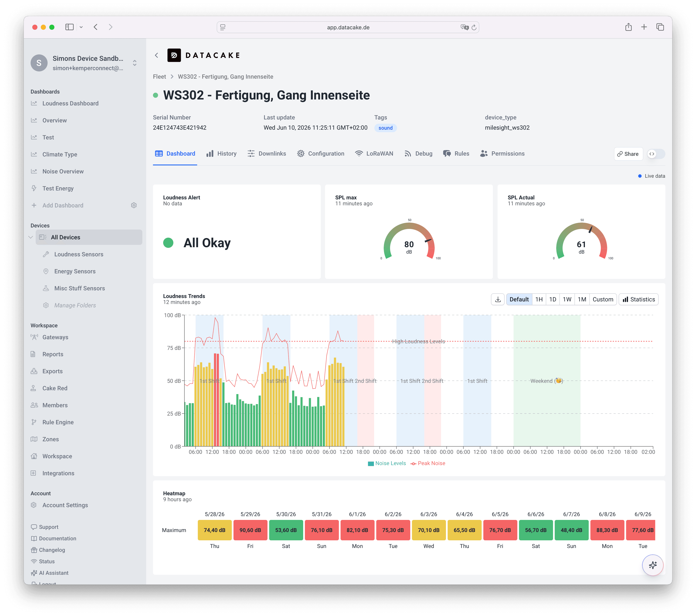The width and height of the screenshot is (696, 616).
Task: Switch to the History tab
Action: click(221, 154)
